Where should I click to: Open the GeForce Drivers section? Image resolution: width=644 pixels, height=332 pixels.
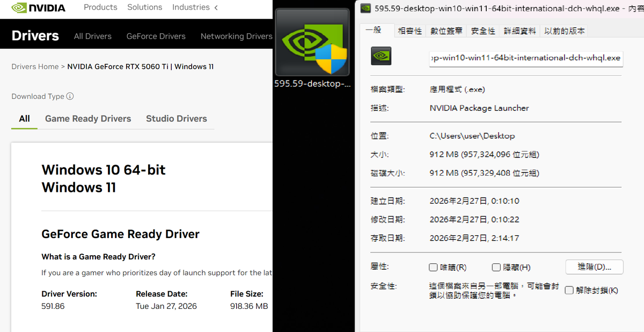156,36
